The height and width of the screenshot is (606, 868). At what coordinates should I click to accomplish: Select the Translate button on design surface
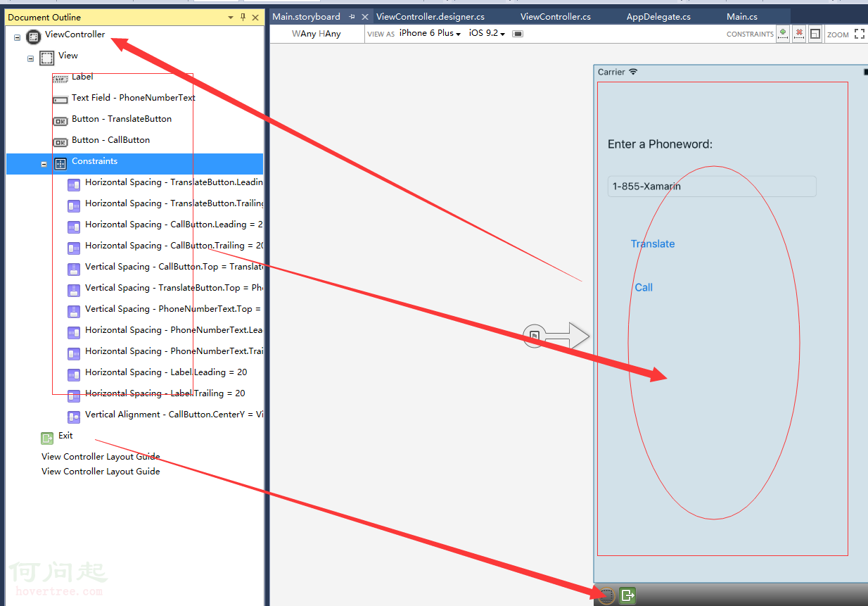tap(653, 244)
